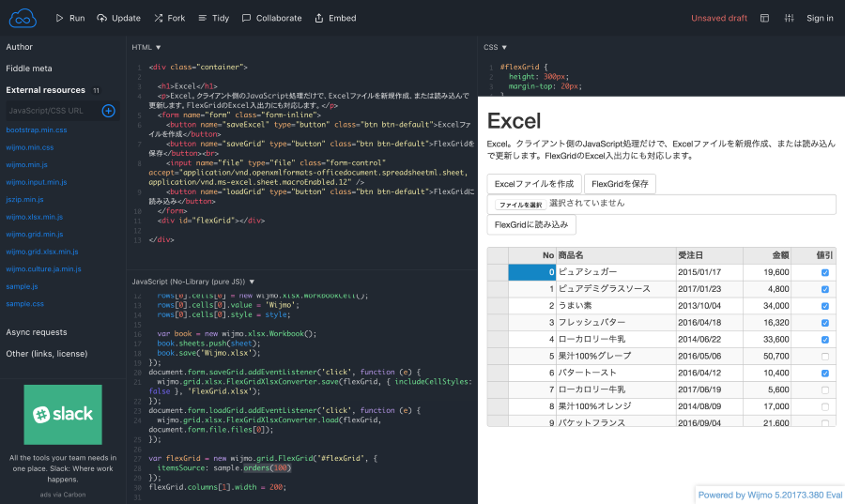This screenshot has width=845, height=504.
Task: Open wijmo.grid.xlsx.min.js resource
Action: pos(42,252)
